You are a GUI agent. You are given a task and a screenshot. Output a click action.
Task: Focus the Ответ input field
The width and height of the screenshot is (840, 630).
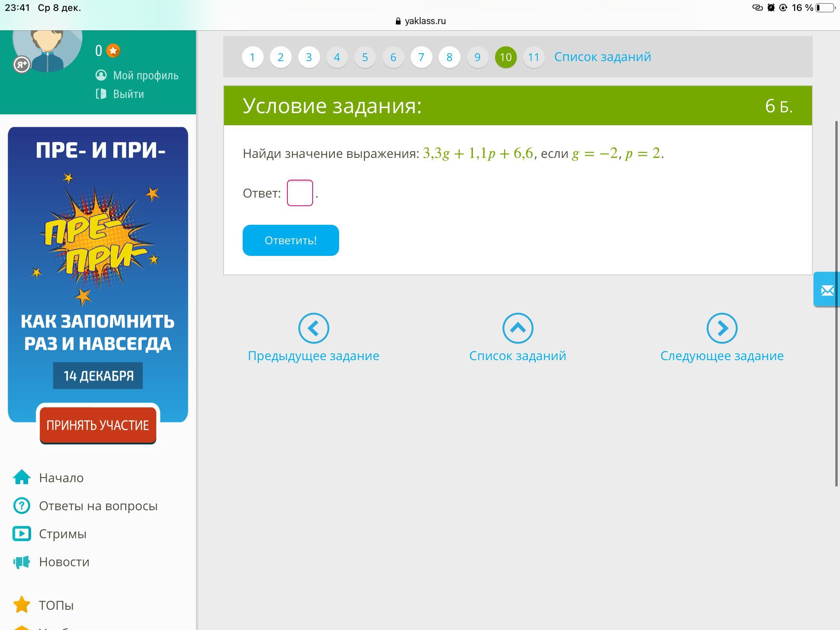click(x=300, y=193)
